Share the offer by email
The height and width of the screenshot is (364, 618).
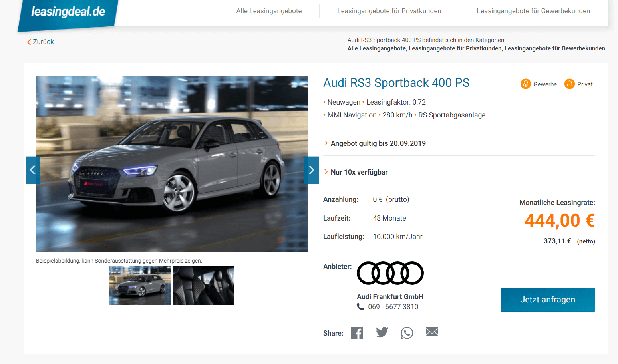(432, 332)
